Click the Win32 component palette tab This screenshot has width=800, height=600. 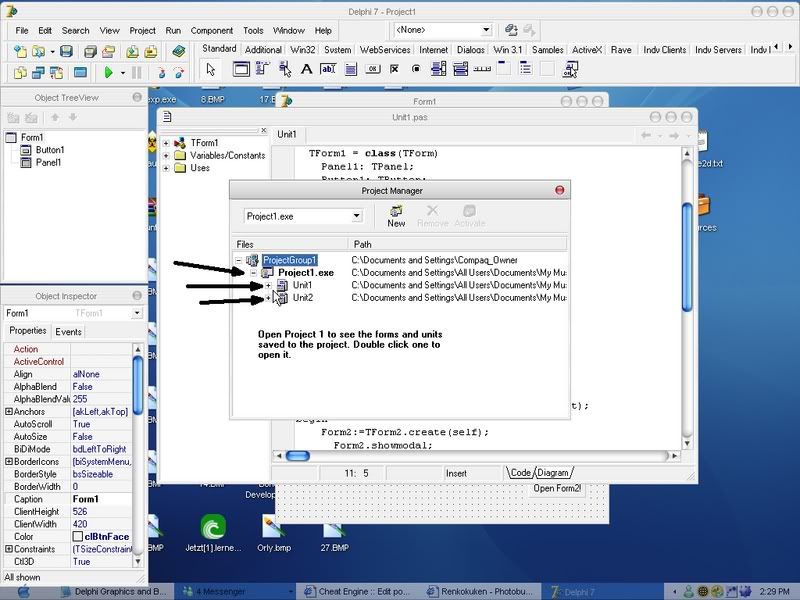coord(304,49)
